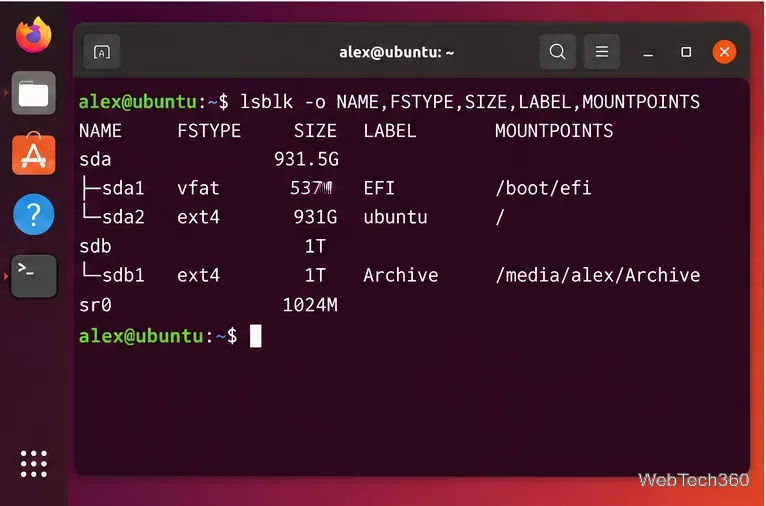The height and width of the screenshot is (506, 766).
Task: Click the lsblk command text
Action: pyautogui.click(x=469, y=102)
